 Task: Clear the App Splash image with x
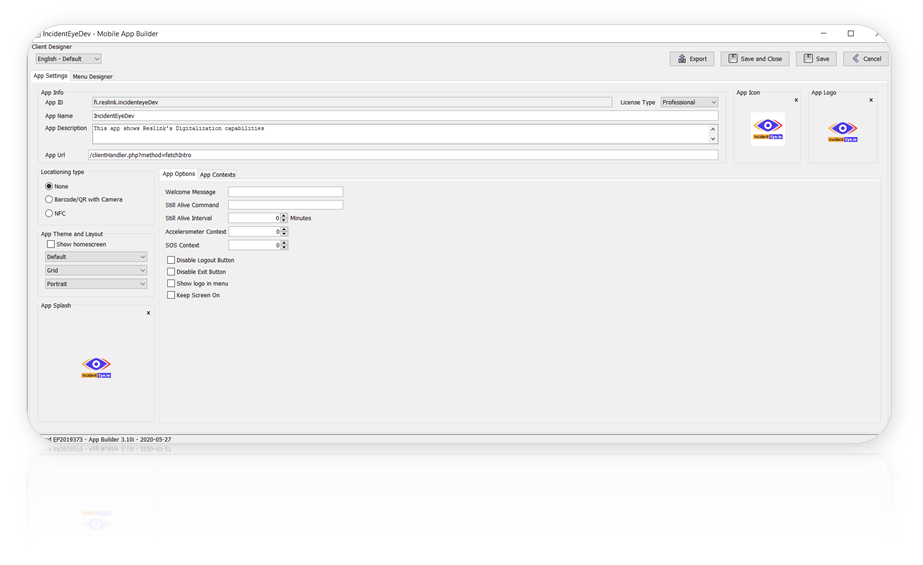click(x=148, y=313)
